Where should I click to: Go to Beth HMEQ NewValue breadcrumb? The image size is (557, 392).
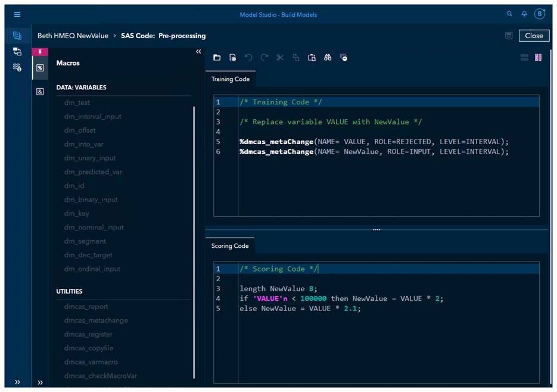[73, 36]
